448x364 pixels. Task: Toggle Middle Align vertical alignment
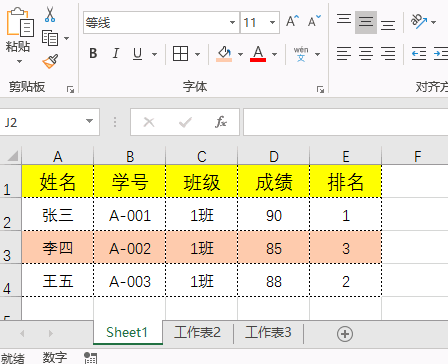(366, 22)
